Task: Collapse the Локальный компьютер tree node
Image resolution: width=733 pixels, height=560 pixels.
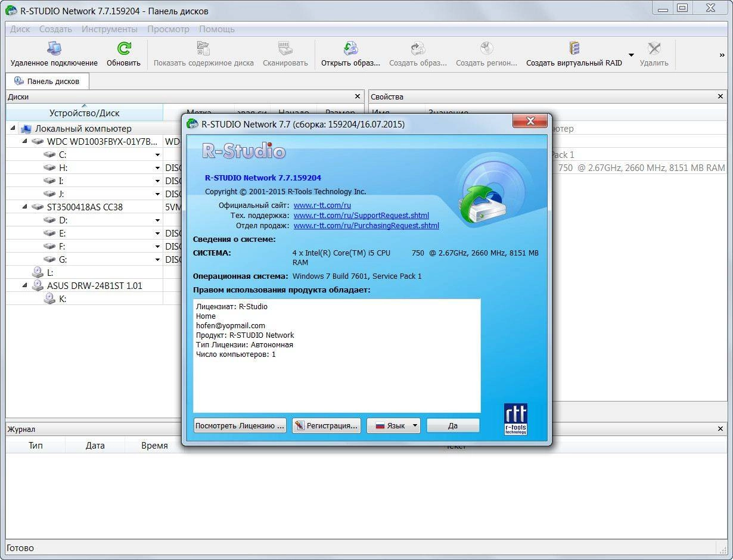Action: pos(13,128)
